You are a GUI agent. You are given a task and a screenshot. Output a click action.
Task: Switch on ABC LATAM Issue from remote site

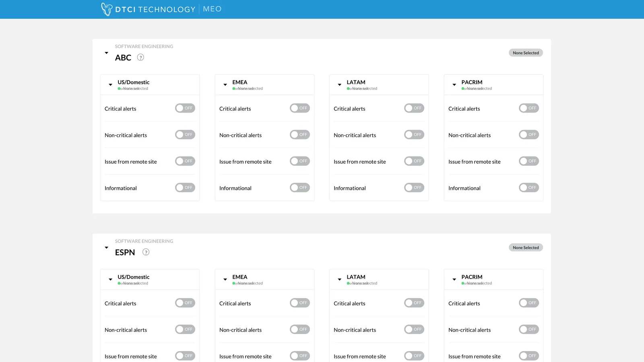tap(414, 161)
